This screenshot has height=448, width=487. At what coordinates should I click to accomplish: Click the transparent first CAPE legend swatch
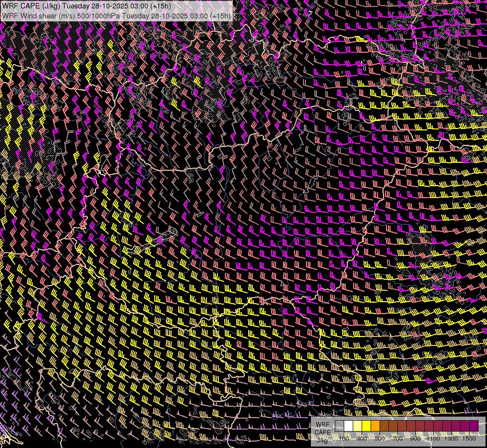[339, 426]
